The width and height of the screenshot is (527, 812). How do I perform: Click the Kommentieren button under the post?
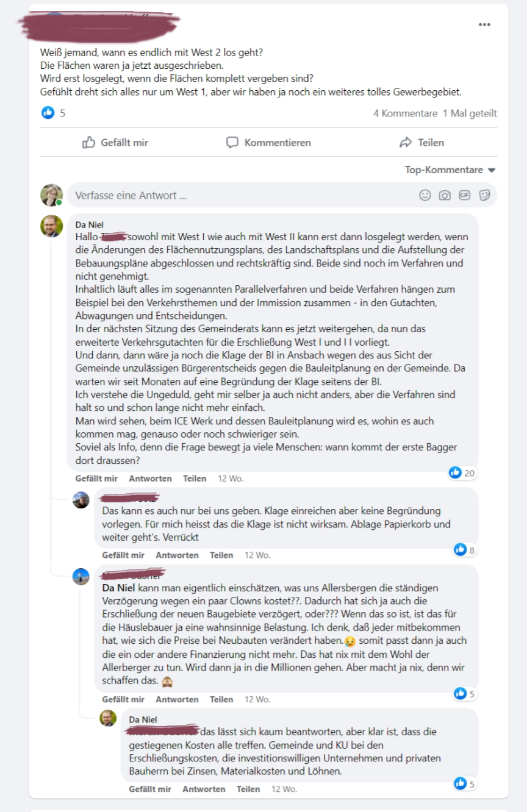[x=268, y=143]
